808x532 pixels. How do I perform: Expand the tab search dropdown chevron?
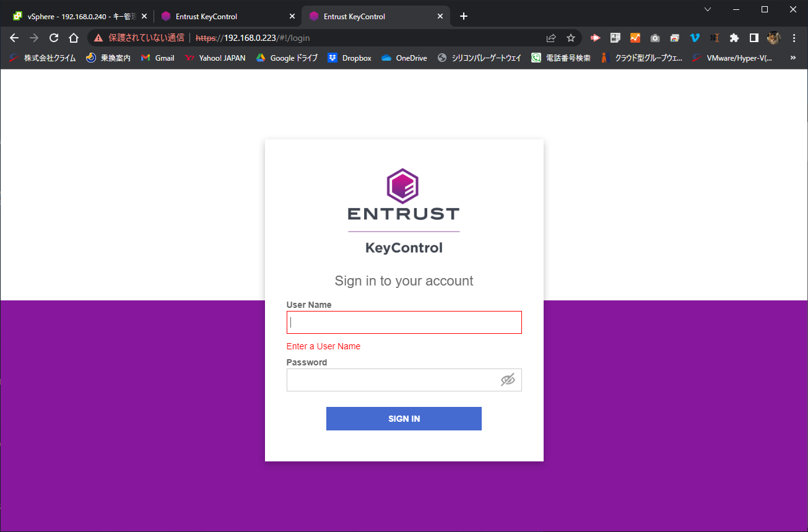708,9
